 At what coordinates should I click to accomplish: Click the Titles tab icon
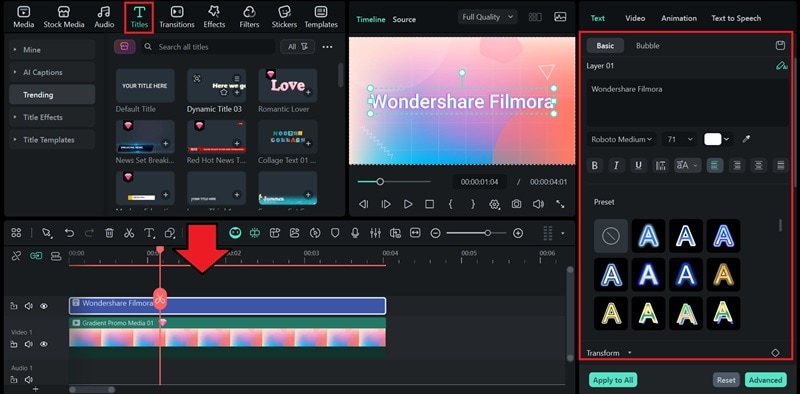[x=139, y=12]
